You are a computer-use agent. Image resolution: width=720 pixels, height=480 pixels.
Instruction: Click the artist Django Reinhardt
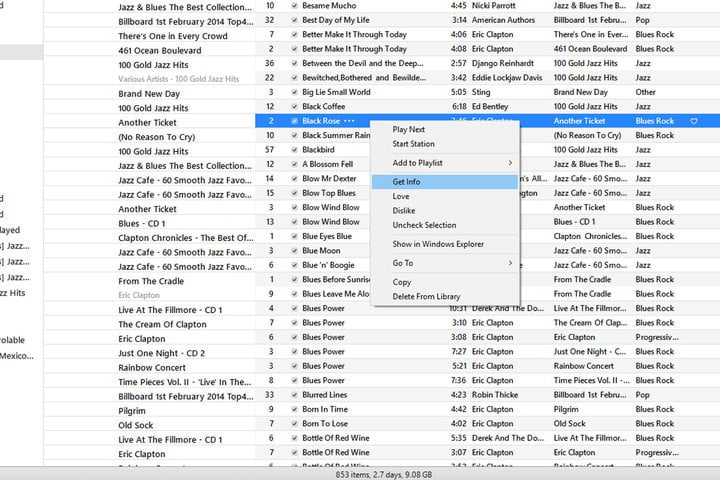pyautogui.click(x=503, y=63)
